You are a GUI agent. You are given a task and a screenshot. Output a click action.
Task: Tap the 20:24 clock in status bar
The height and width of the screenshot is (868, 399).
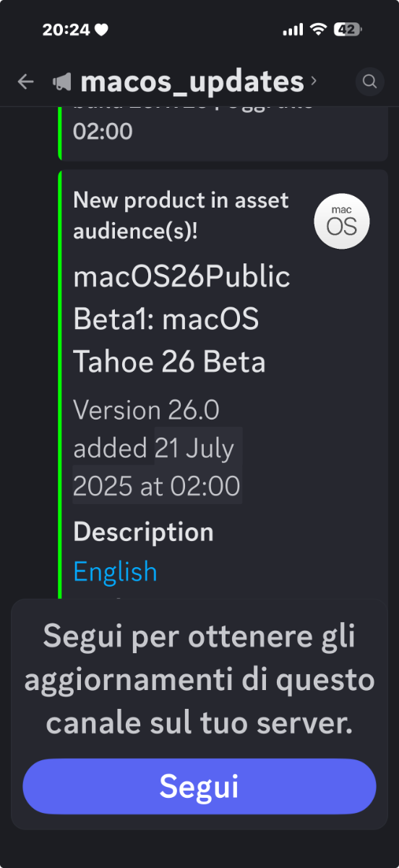[x=66, y=30]
